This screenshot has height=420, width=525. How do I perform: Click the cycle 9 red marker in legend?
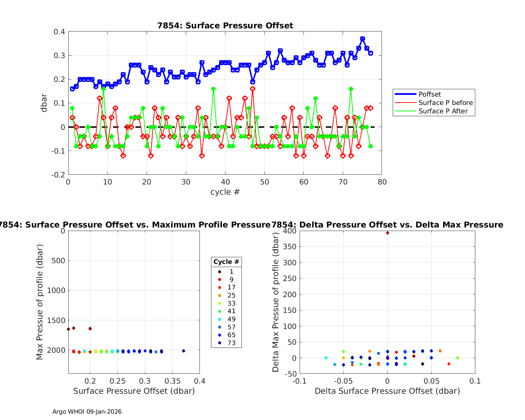[219, 280]
